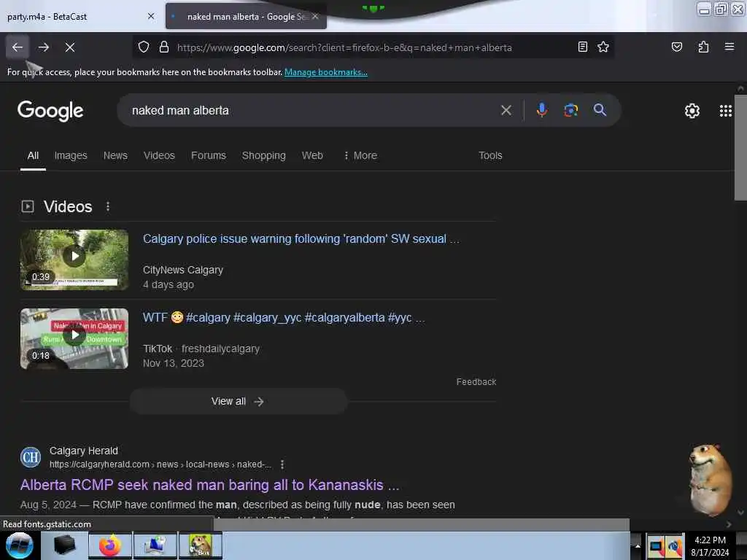This screenshot has height=560, width=747.
Task: Select the Shopping search tab
Action: coord(263,156)
